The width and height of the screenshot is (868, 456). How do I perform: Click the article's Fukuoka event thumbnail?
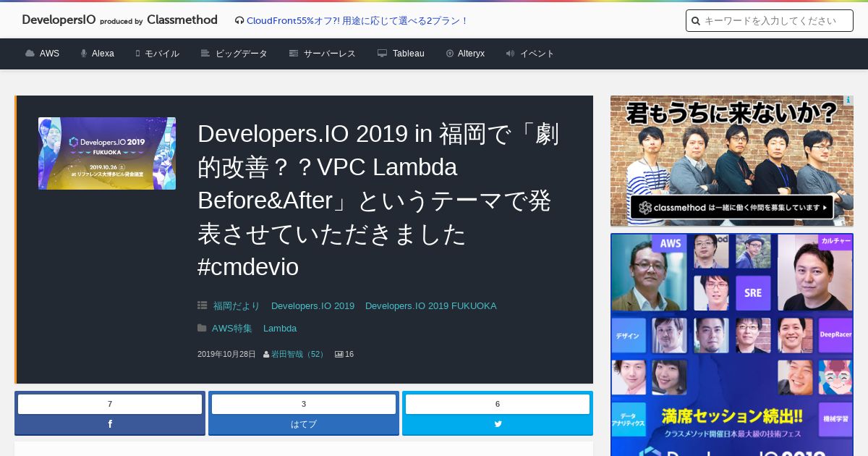coord(107,153)
